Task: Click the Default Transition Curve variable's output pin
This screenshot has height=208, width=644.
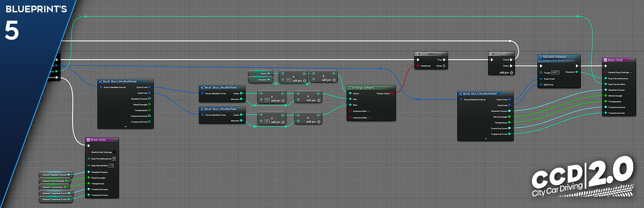Action: pos(69,193)
